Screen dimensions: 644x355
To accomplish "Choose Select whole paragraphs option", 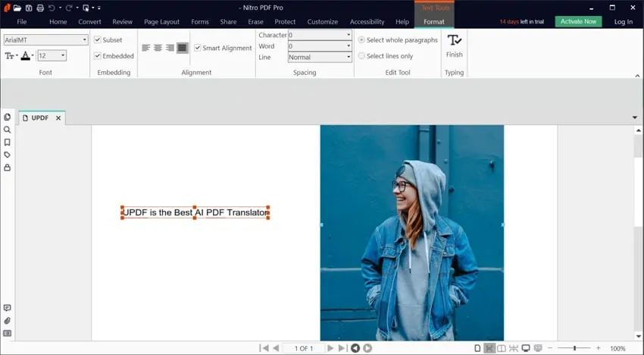I will 361,40.
